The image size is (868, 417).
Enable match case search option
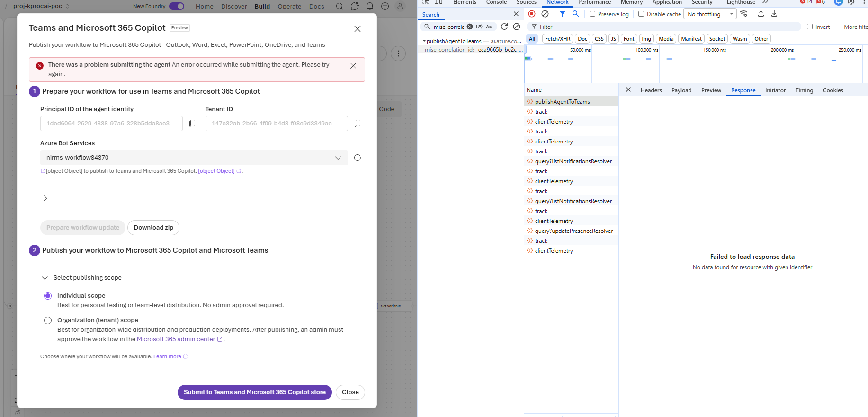(x=489, y=27)
